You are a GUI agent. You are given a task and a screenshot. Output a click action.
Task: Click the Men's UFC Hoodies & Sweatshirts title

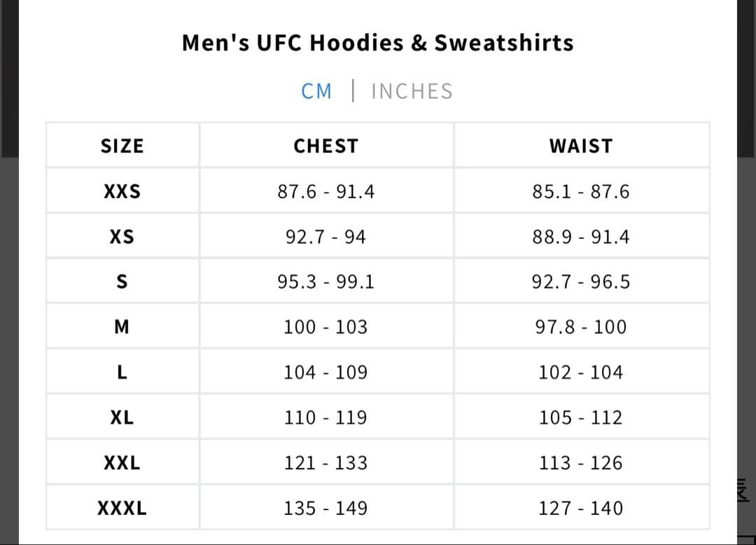[377, 43]
